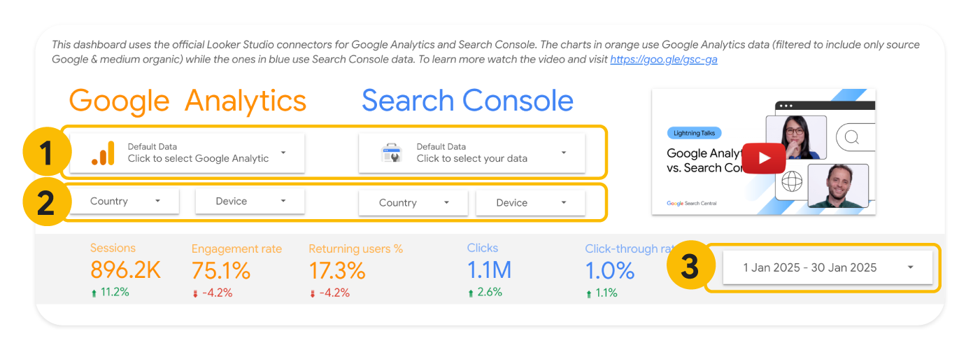Click the Google Search Central logo
The height and width of the screenshot is (357, 980).
[x=691, y=204]
